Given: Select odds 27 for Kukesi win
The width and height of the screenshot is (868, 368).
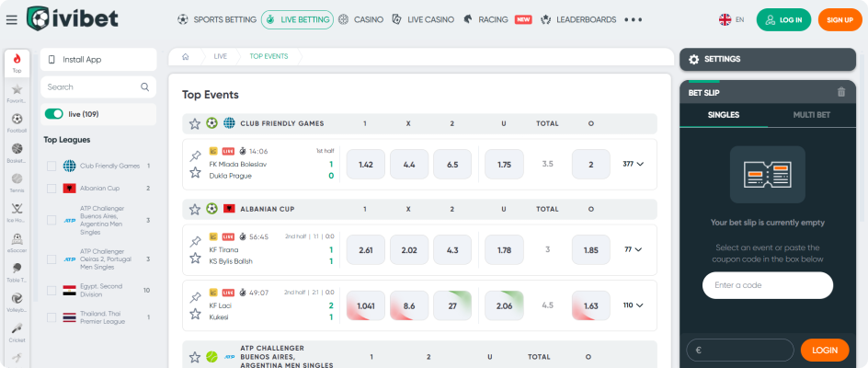Looking at the screenshot, I should (452, 305).
